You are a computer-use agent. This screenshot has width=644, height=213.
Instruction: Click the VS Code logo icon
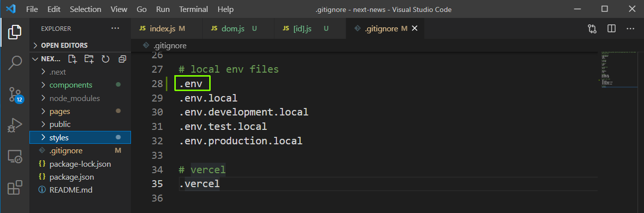pyautogui.click(x=11, y=9)
